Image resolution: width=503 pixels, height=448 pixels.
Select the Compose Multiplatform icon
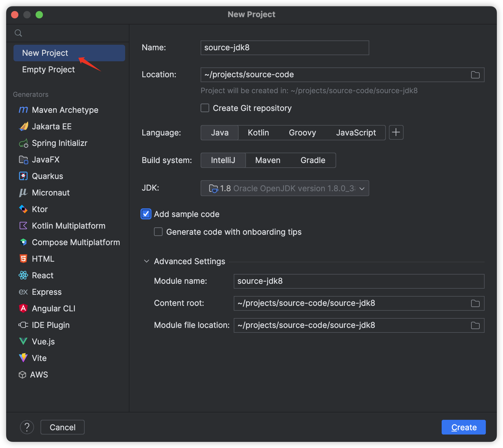(23, 242)
